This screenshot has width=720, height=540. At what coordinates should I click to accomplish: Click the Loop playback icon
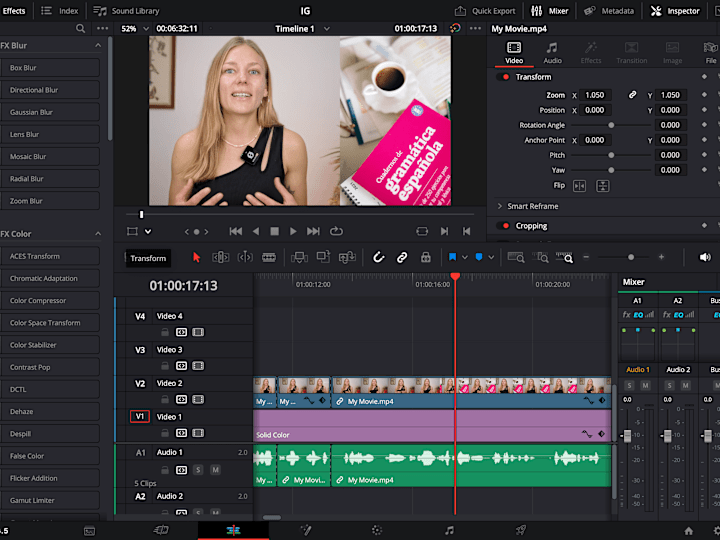coord(336,231)
